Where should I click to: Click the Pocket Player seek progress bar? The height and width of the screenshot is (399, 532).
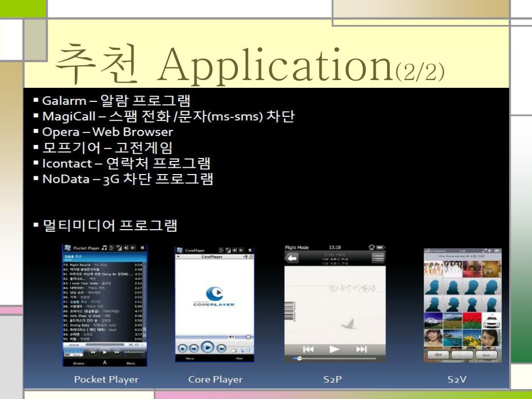click(105, 344)
